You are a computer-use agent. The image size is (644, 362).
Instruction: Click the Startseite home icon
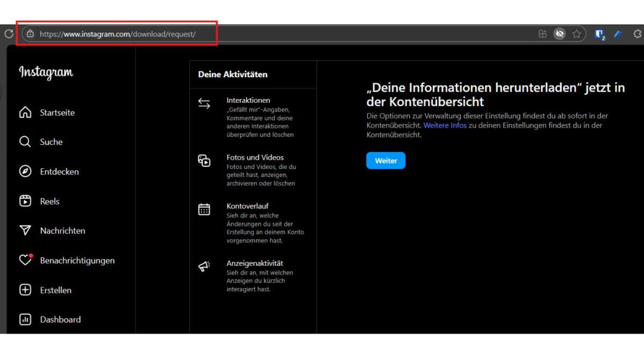coord(25,113)
